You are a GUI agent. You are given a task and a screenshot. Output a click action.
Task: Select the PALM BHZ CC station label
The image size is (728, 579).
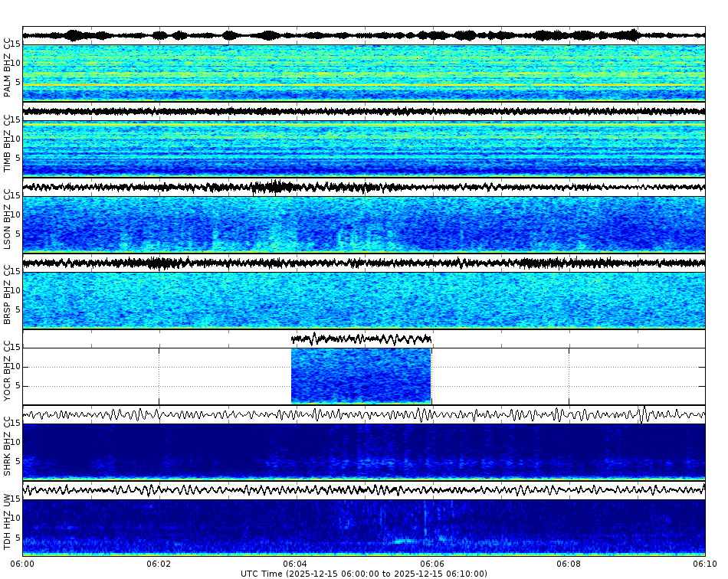click(8, 65)
